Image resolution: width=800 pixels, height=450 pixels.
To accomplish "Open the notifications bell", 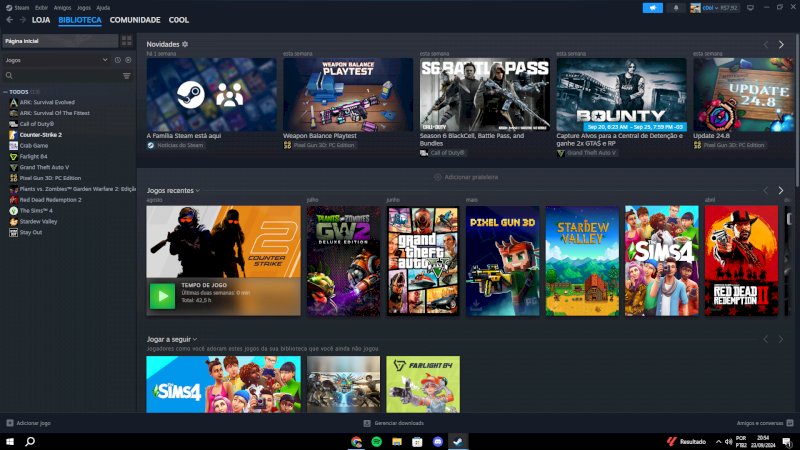I will coord(676,8).
